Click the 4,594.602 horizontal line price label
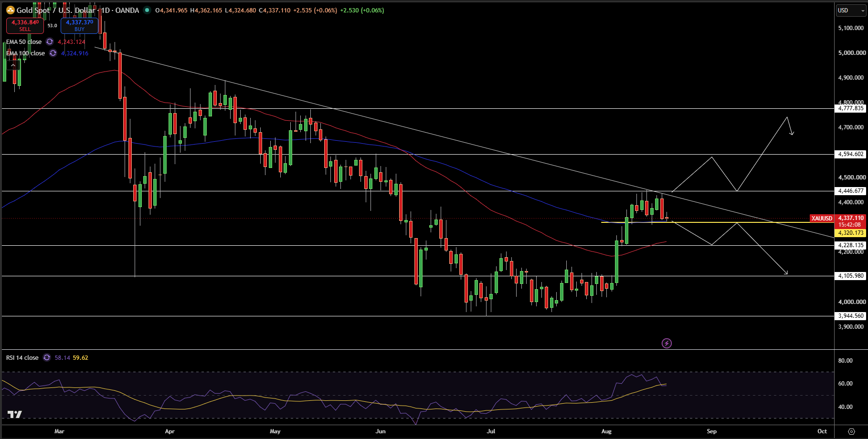Viewport: 868px width, 439px height. click(x=850, y=154)
